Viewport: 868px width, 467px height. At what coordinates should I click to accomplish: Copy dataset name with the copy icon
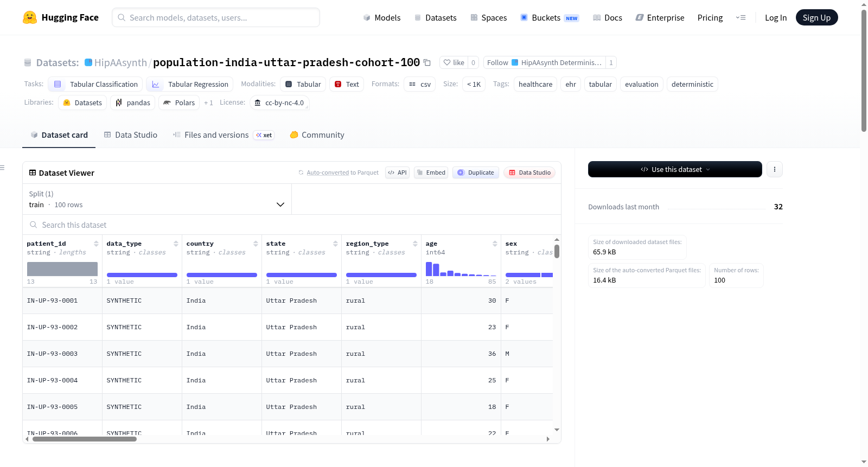coord(427,63)
